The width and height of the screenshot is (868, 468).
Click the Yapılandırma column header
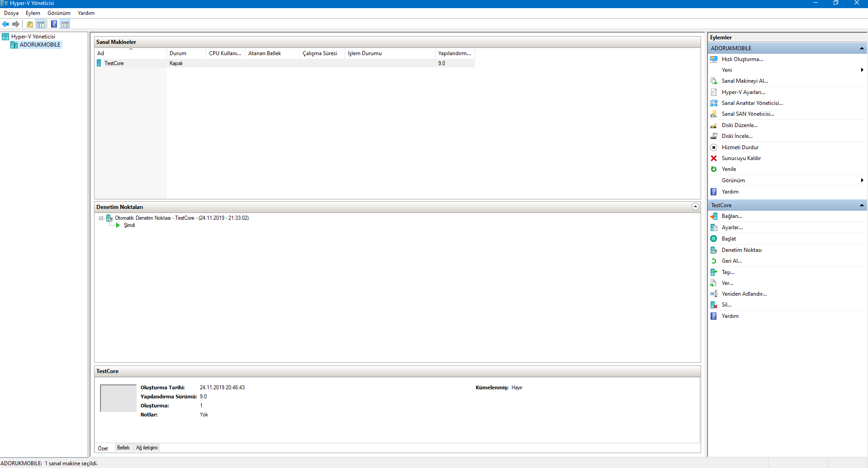[455, 53]
